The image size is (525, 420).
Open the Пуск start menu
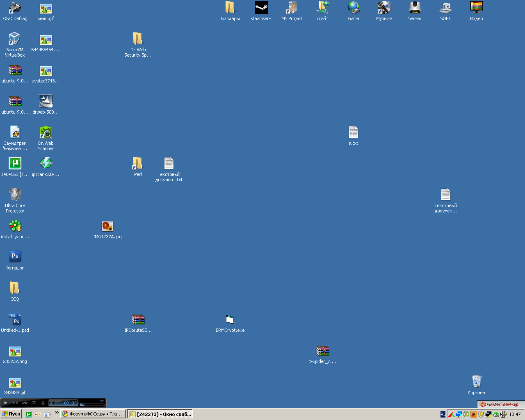point(11,414)
